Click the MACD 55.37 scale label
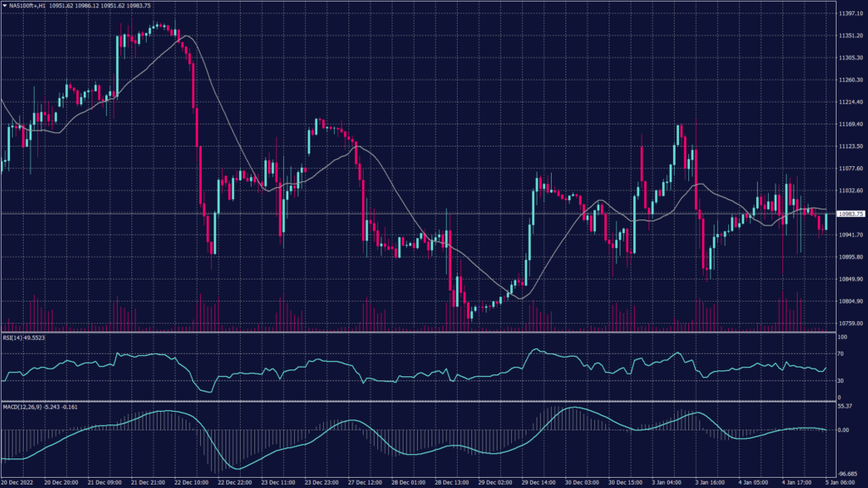 844,408
